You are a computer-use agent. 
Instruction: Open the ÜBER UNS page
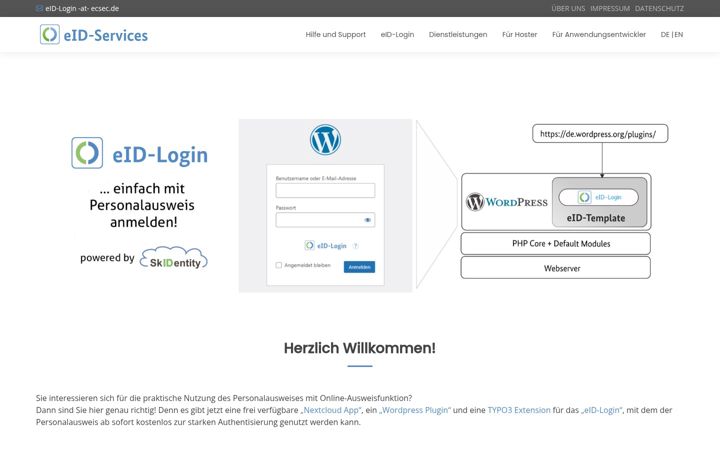point(568,8)
